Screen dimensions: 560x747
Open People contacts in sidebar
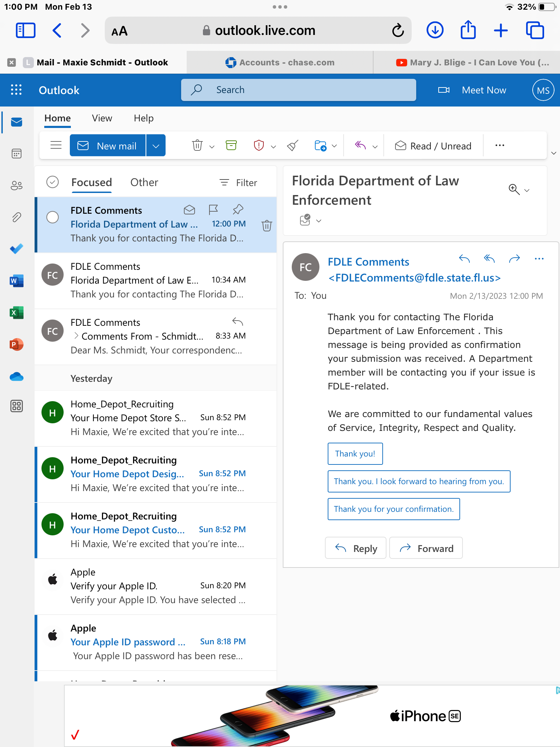pyautogui.click(x=17, y=186)
